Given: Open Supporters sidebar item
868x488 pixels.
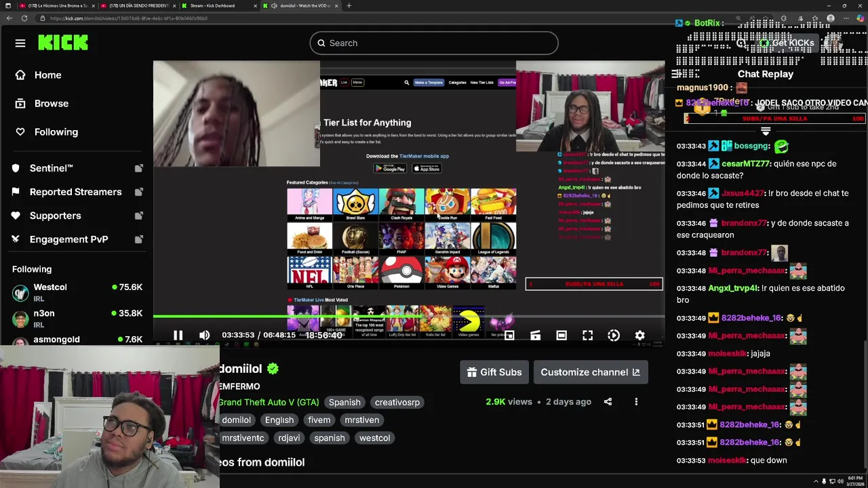Looking at the screenshot, I should [x=55, y=216].
